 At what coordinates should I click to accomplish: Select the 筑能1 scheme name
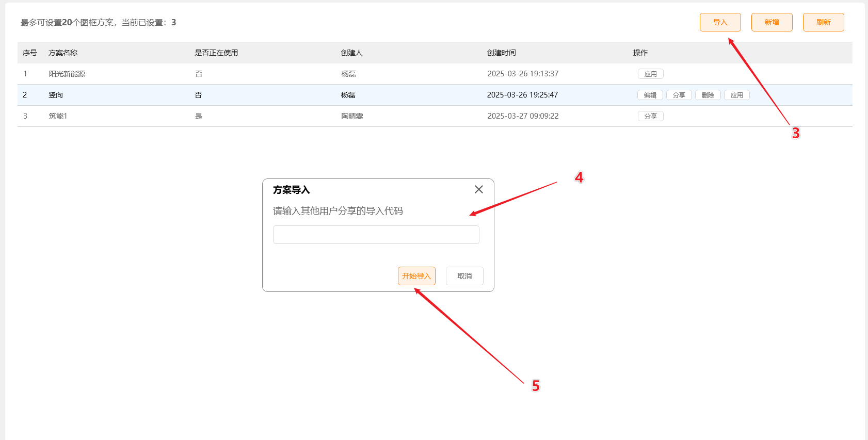click(x=58, y=116)
